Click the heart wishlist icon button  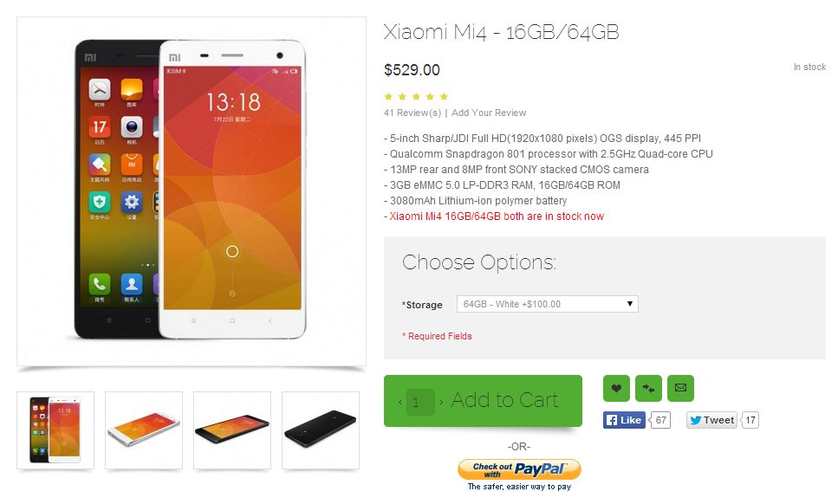(x=616, y=388)
